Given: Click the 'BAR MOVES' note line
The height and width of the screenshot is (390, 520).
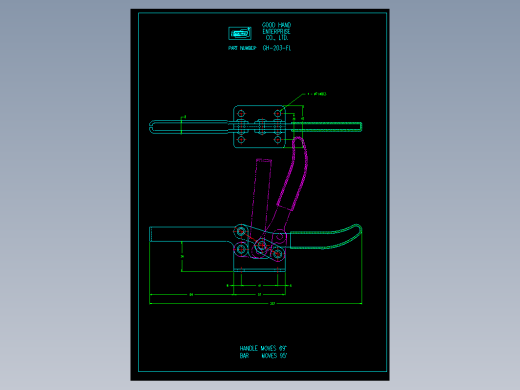Looking at the screenshot, I should [x=263, y=356].
